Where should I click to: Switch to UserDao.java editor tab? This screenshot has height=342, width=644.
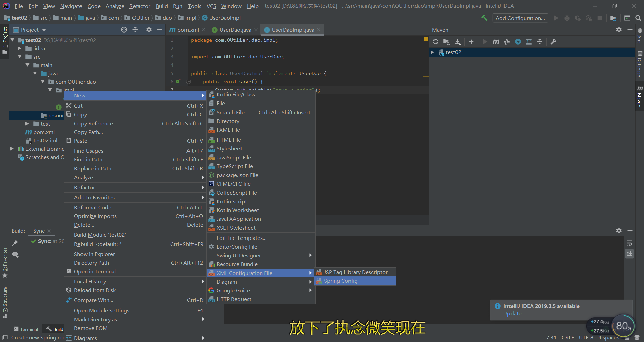coord(234,30)
